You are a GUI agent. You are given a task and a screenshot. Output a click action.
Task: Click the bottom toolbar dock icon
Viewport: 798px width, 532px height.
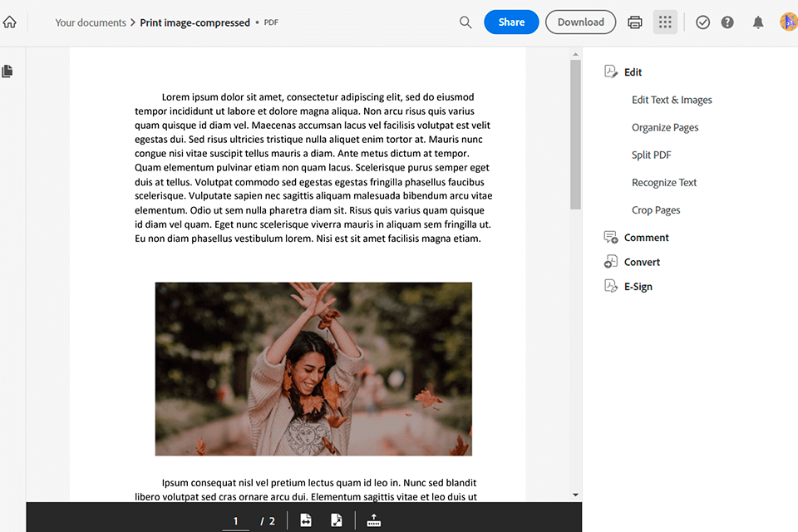(373, 520)
